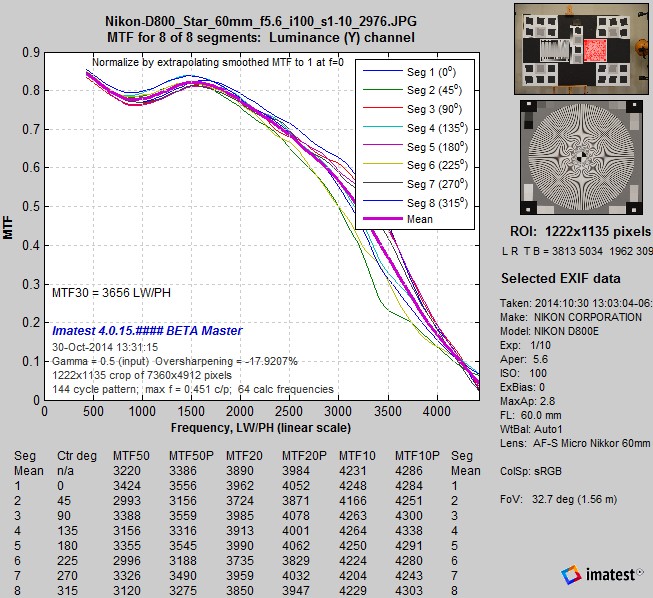The image size is (653, 598).
Task: Click the 'Aper: 5.6' EXIF line
Action: tap(524, 359)
